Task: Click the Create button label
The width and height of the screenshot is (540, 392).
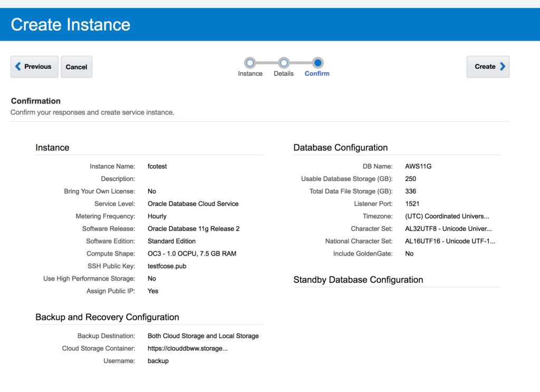Action: (485, 67)
